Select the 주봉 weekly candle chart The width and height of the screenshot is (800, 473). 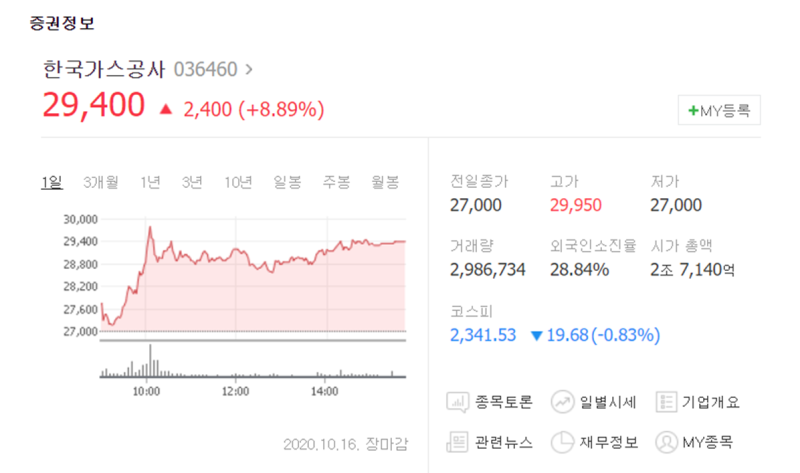pos(336,182)
